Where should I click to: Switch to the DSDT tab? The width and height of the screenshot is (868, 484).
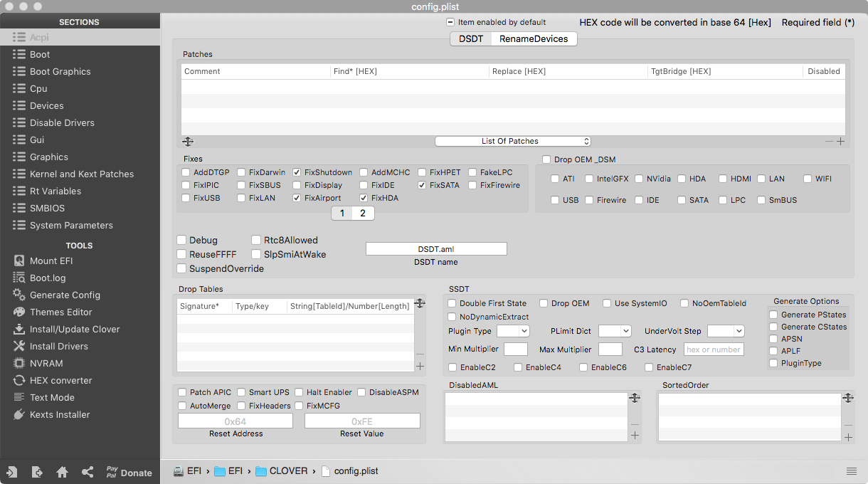471,38
